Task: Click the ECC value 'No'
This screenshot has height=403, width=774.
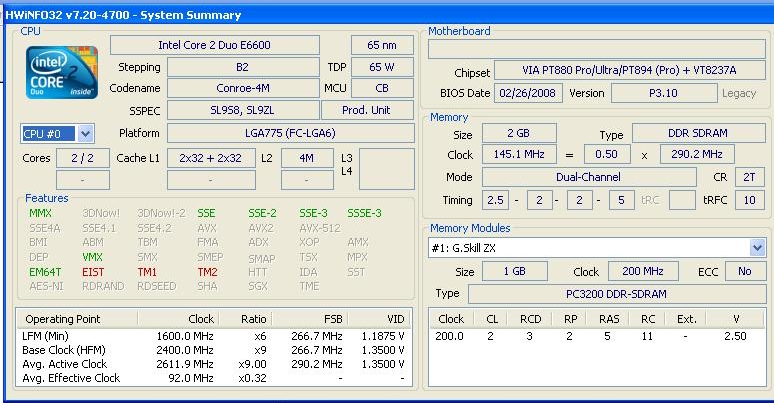Action: point(745,271)
